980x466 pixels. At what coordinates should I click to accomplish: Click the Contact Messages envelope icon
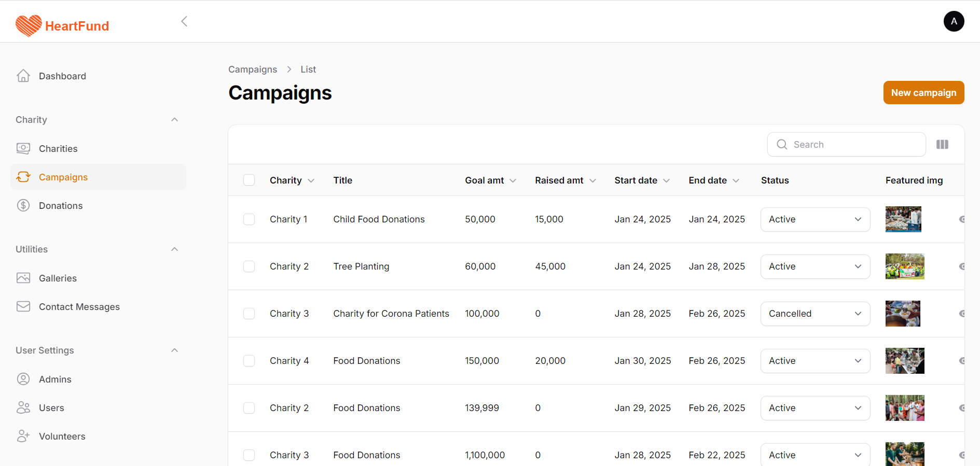[x=23, y=307]
